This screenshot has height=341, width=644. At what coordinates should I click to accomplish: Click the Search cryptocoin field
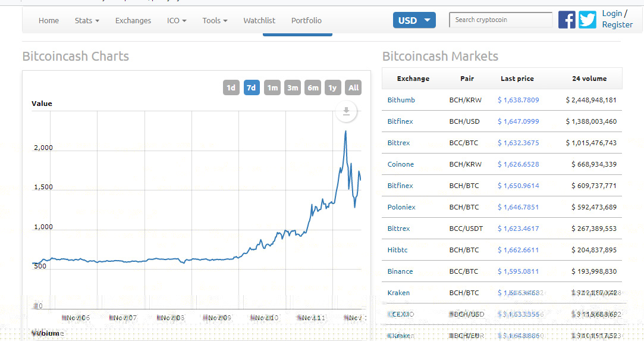pos(500,20)
